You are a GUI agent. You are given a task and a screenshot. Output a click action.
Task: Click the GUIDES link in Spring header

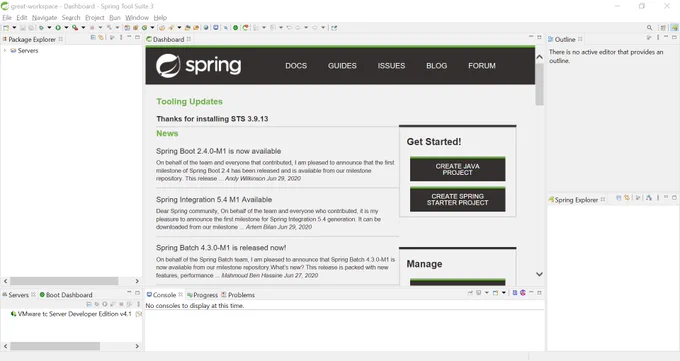(342, 66)
